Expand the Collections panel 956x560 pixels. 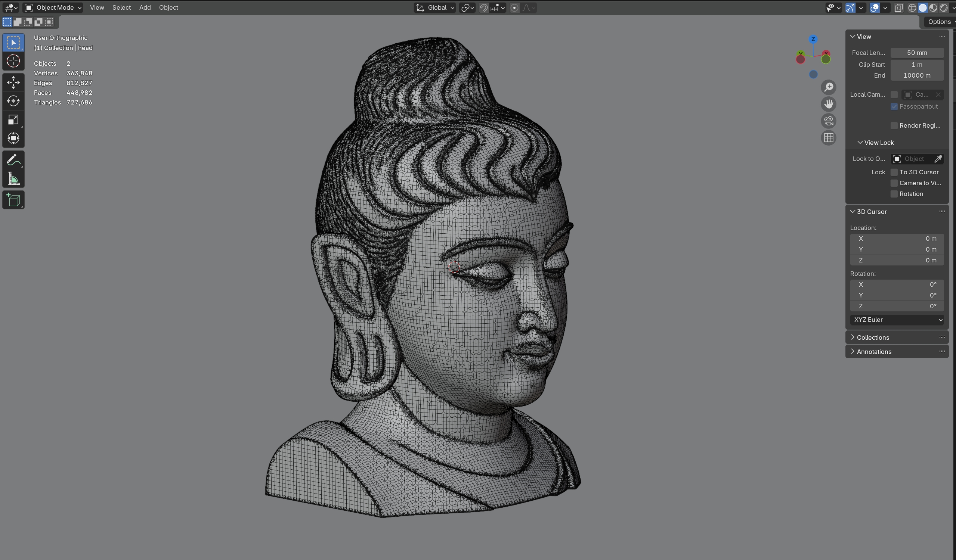(x=873, y=337)
